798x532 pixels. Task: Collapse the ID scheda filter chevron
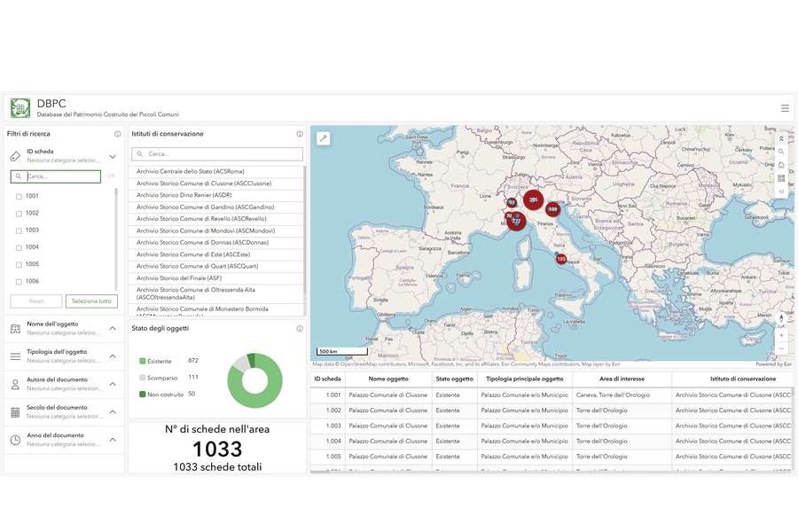113,156
